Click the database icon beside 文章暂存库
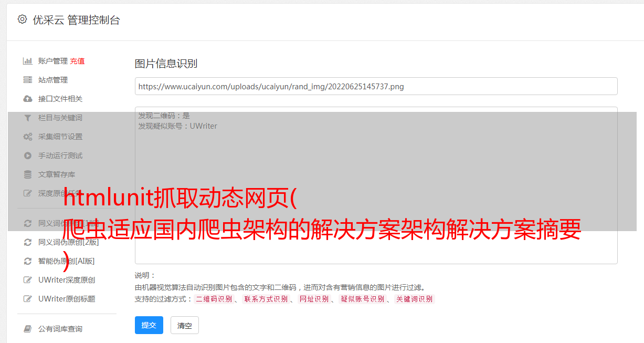644x343 pixels. pyautogui.click(x=28, y=174)
